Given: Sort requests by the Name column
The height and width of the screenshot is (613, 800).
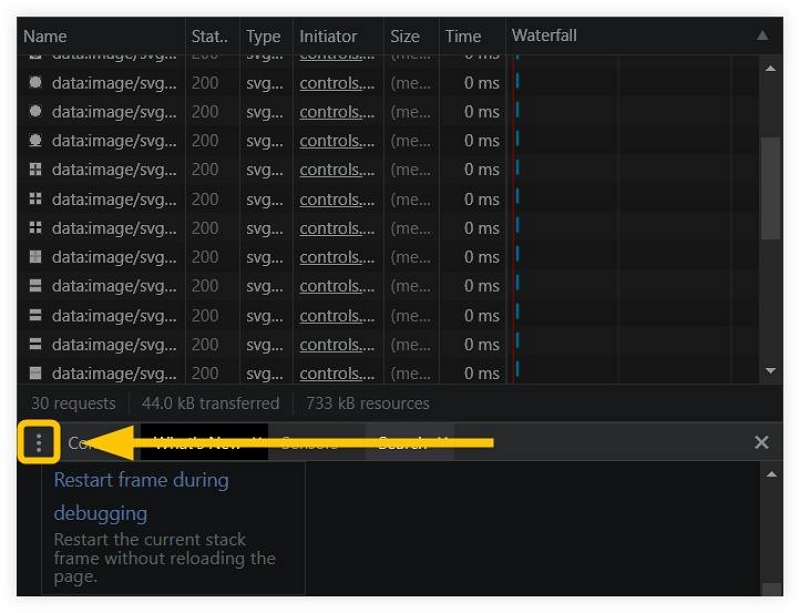Looking at the screenshot, I should pos(101,36).
